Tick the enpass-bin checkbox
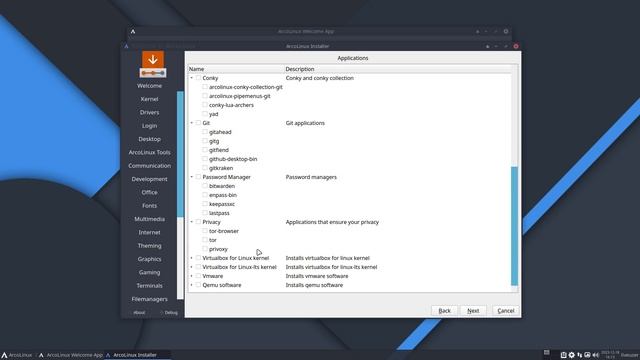The height and width of the screenshot is (360, 640). click(205, 195)
